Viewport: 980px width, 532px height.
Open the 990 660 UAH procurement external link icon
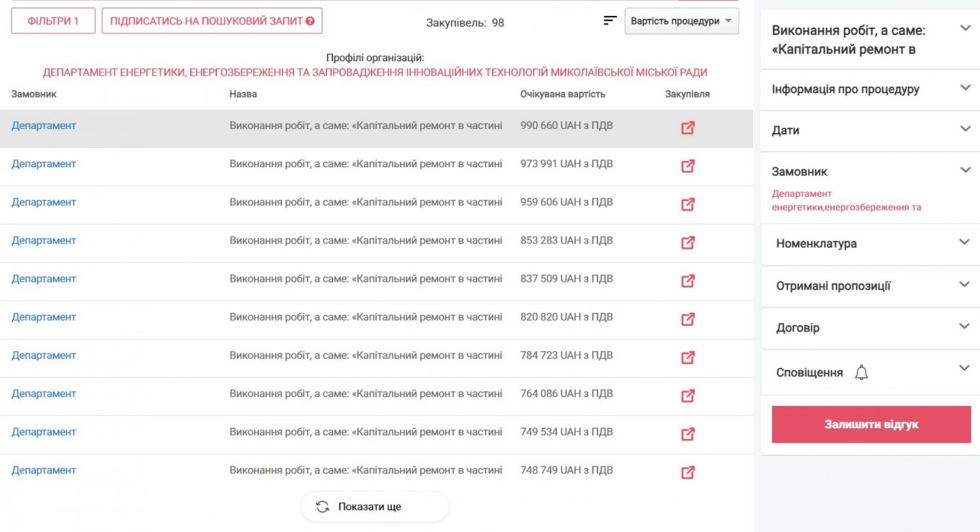pyautogui.click(x=687, y=128)
